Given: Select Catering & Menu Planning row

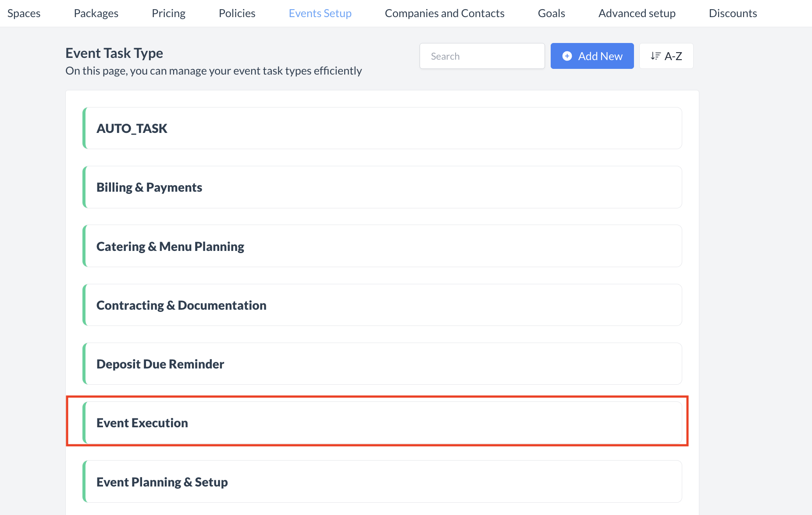Looking at the screenshot, I should (382, 246).
